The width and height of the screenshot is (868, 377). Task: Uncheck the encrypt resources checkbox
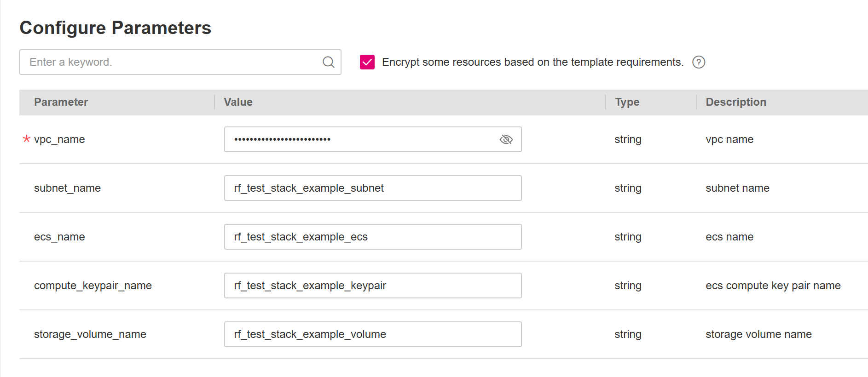[367, 62]
